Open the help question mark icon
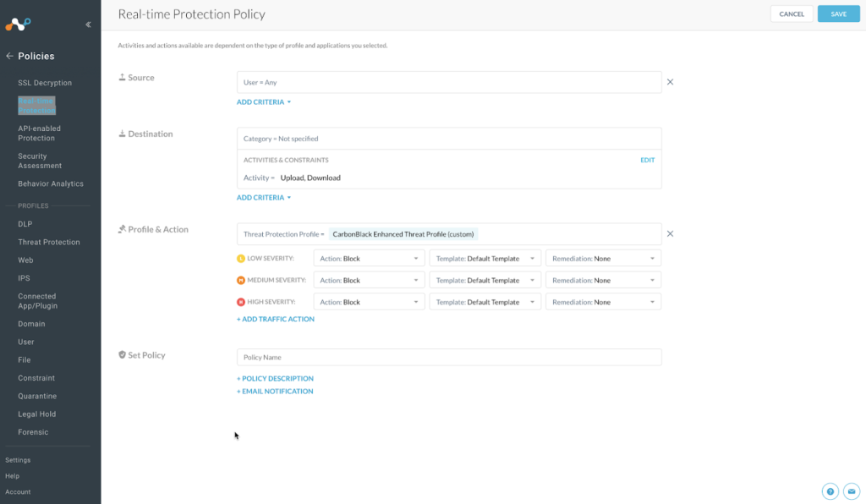 (830, 490)
